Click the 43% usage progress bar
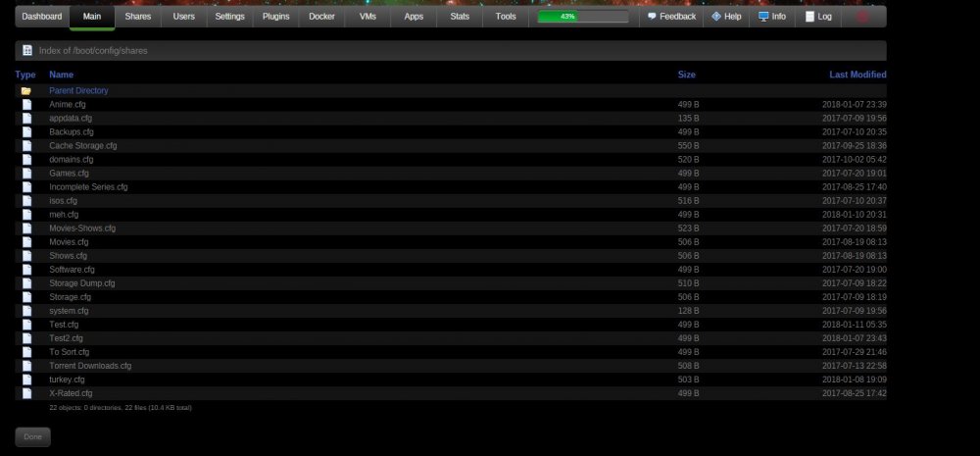 (583, 17)
